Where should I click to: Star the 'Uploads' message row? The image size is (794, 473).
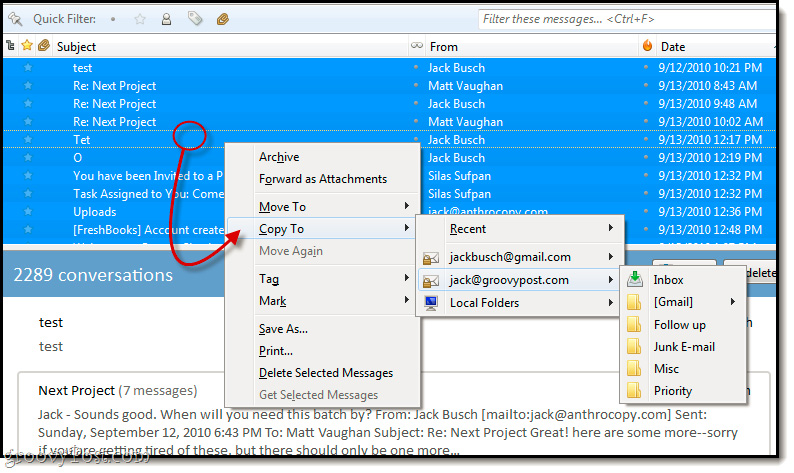[x=28, y=211]
